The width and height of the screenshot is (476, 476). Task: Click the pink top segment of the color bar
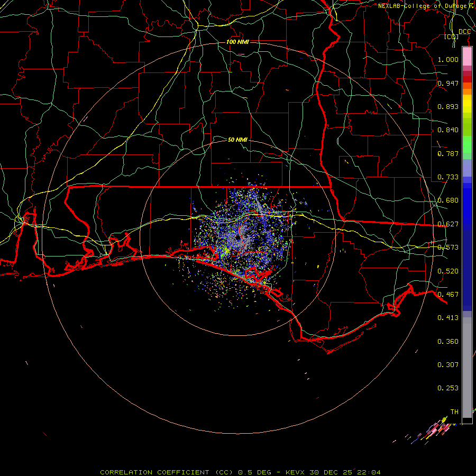[x=467, y=57]
